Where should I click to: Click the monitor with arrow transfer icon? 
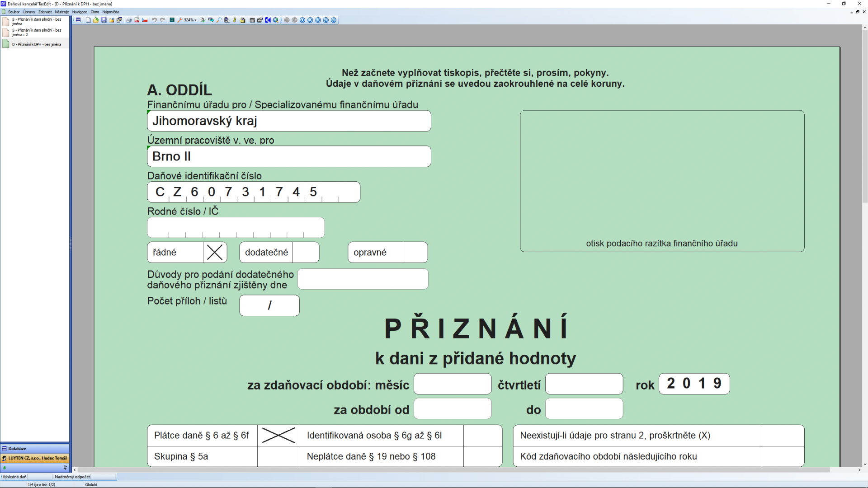pyautogui.click(x=211, y=20)
